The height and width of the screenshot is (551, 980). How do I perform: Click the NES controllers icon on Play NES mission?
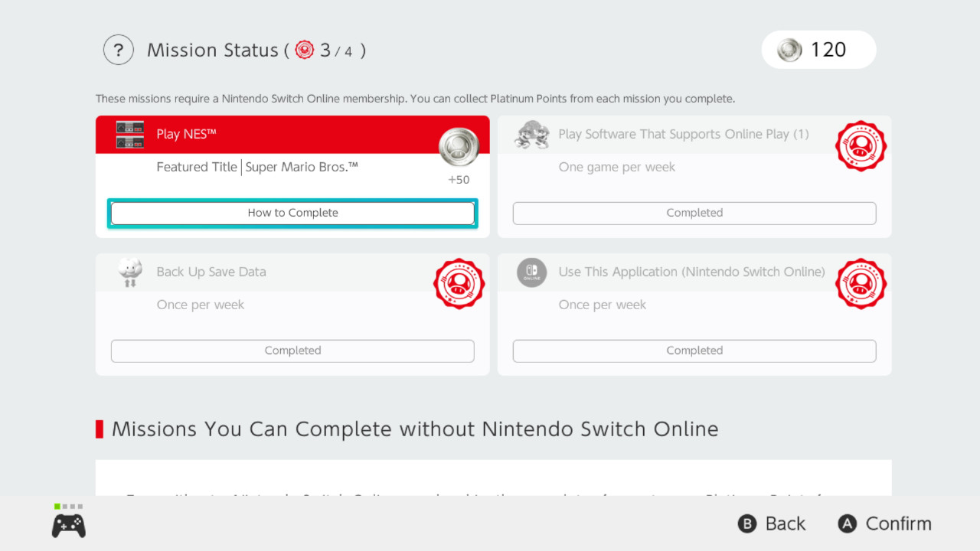pos(130,134)
